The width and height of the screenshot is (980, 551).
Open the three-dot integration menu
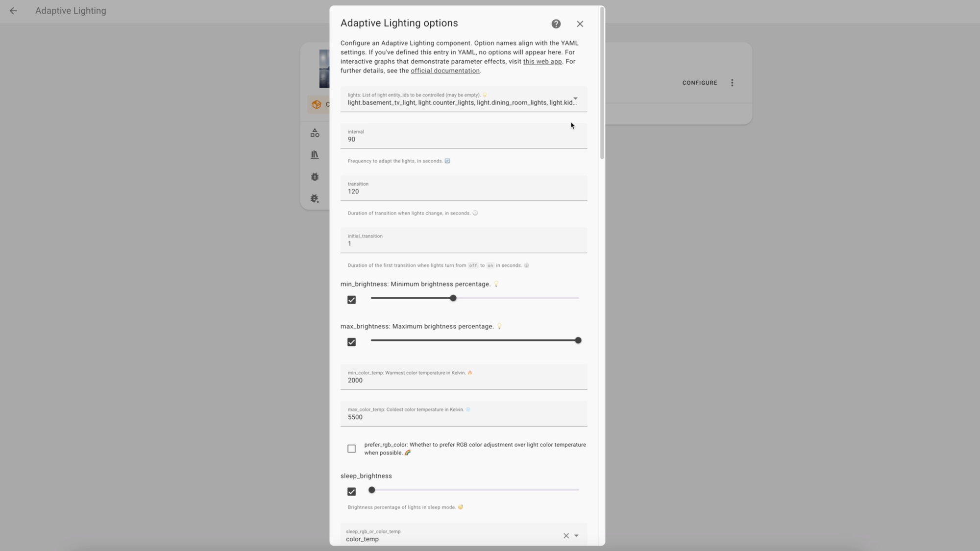coord(732,83)
